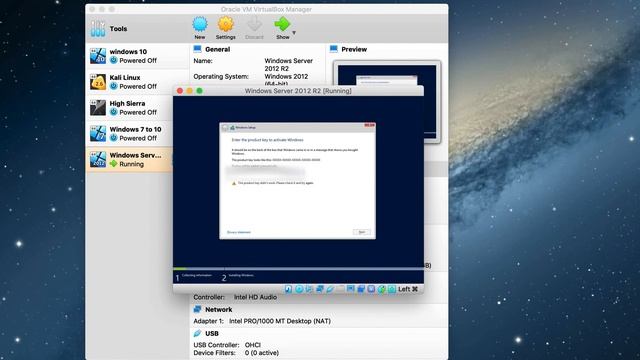Close the Windows Setup dialog with red X

coord(369,125)
